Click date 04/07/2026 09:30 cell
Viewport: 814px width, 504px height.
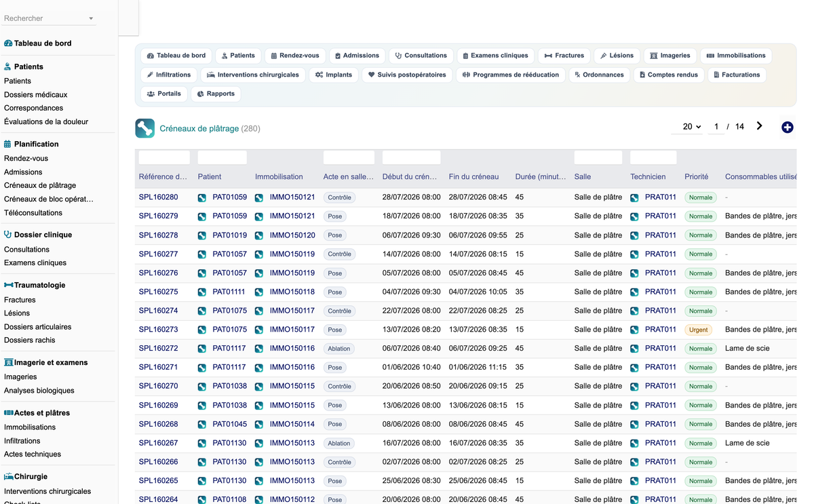(x=412, y=292)
